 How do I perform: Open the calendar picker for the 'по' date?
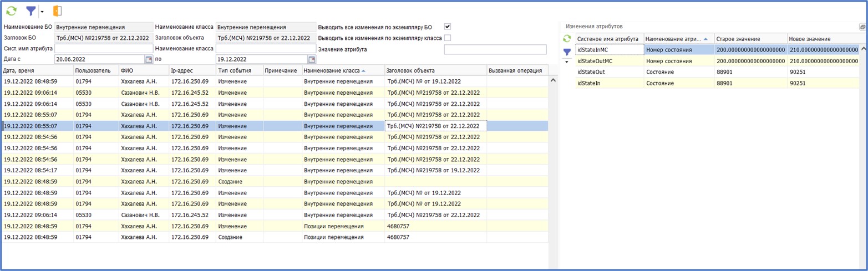[x=312, y=59]
